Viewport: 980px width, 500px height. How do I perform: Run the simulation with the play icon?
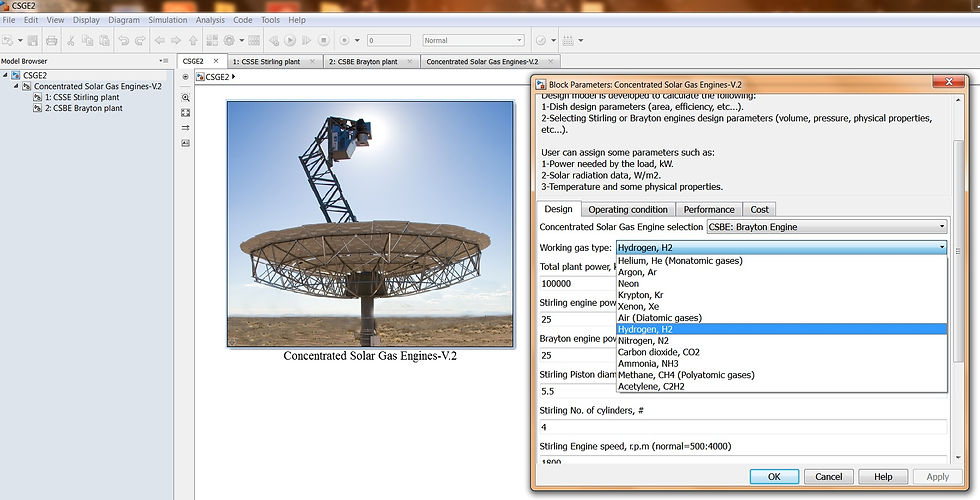pyautogui.click(x=290, y=41)
